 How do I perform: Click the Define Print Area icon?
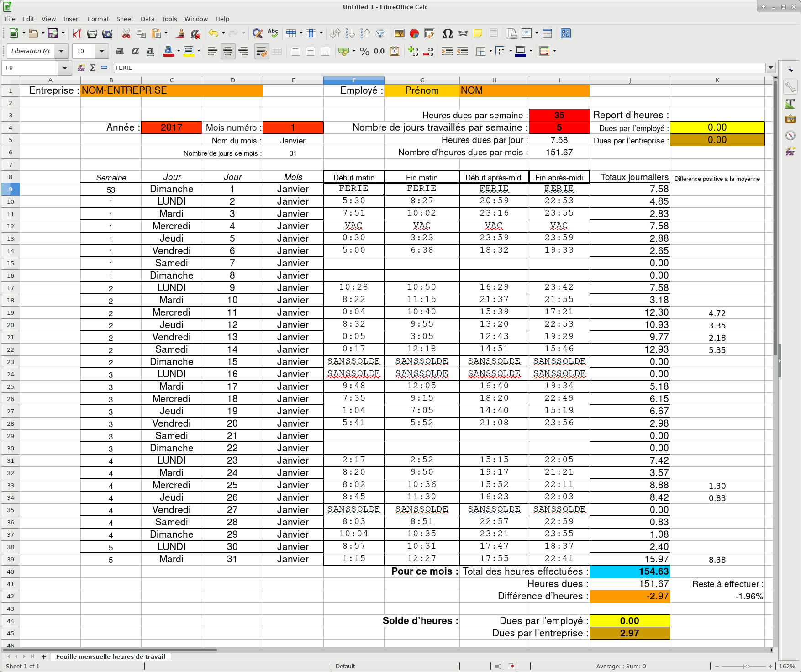click(x=512, y=33)
